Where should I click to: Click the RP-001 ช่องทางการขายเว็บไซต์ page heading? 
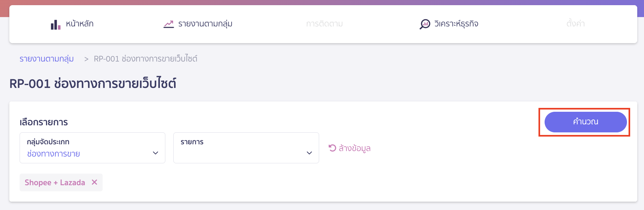93,84
